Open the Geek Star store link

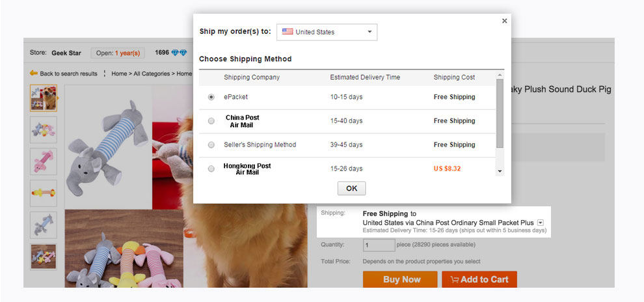67,53
